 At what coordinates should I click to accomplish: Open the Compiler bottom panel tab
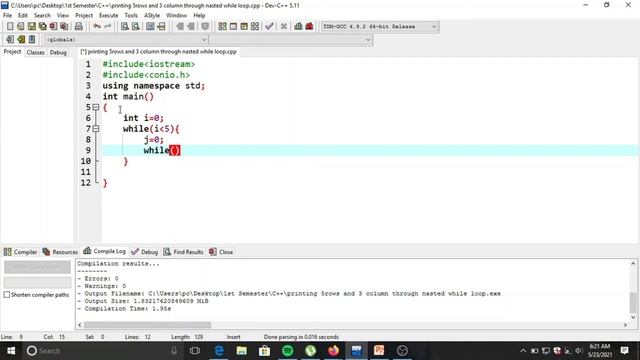coord(20,252)
